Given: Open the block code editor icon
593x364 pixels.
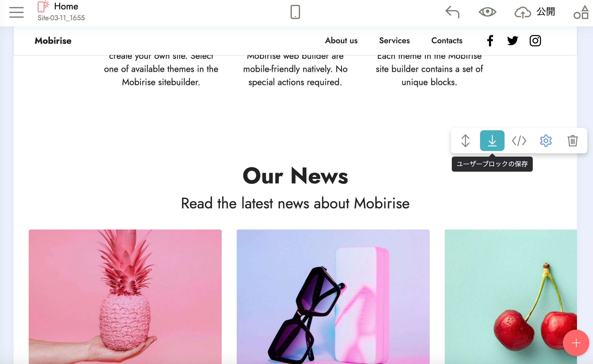Looking at the screenshot, I should pyautogui.click(x=519, y=141).
